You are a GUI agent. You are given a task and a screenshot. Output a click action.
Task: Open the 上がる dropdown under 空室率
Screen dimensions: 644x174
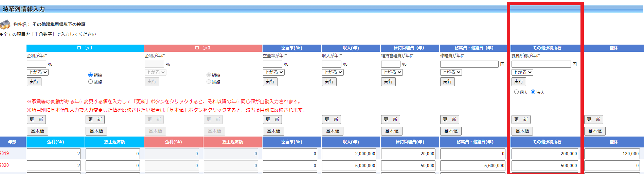tap(273, 72)
